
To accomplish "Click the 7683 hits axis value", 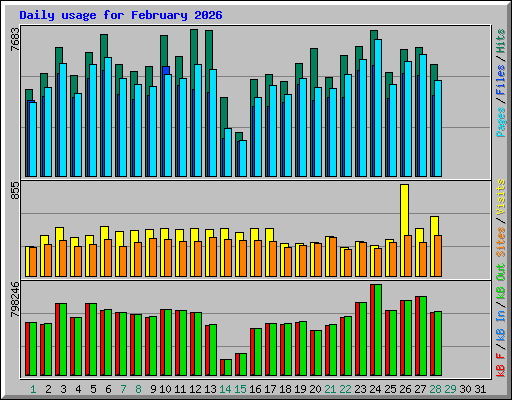I will [15, 39].
